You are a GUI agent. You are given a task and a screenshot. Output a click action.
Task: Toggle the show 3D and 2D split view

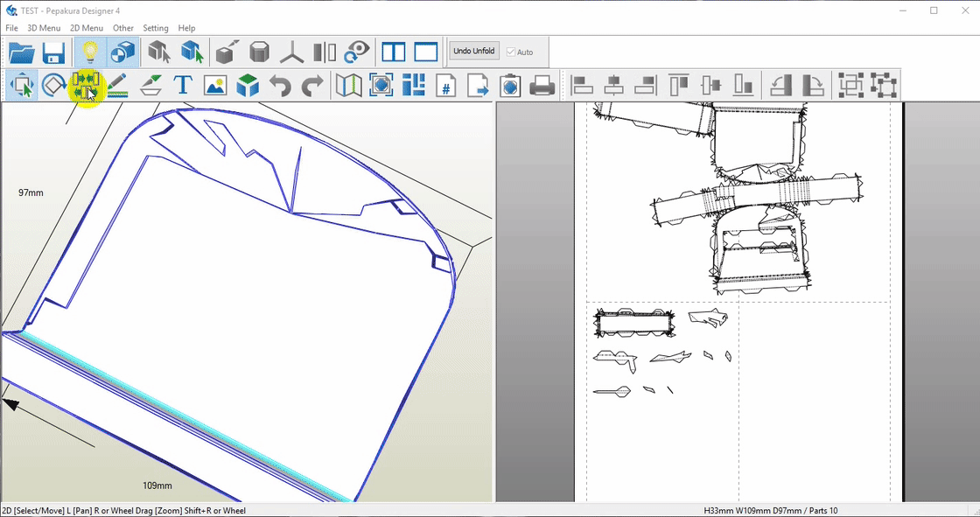coord(394,52)
